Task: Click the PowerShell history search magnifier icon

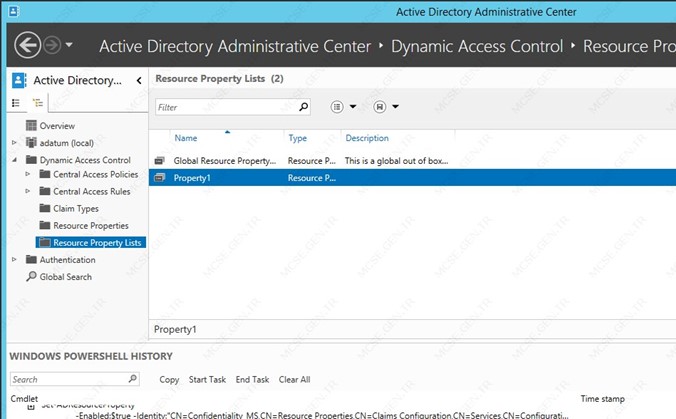Action: 133,378
